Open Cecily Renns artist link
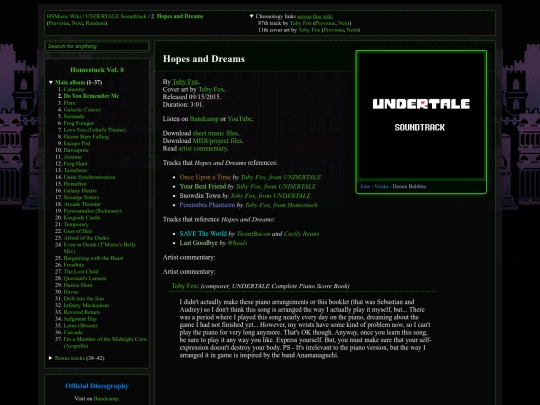540x405 pixels. tap(301, 234)
